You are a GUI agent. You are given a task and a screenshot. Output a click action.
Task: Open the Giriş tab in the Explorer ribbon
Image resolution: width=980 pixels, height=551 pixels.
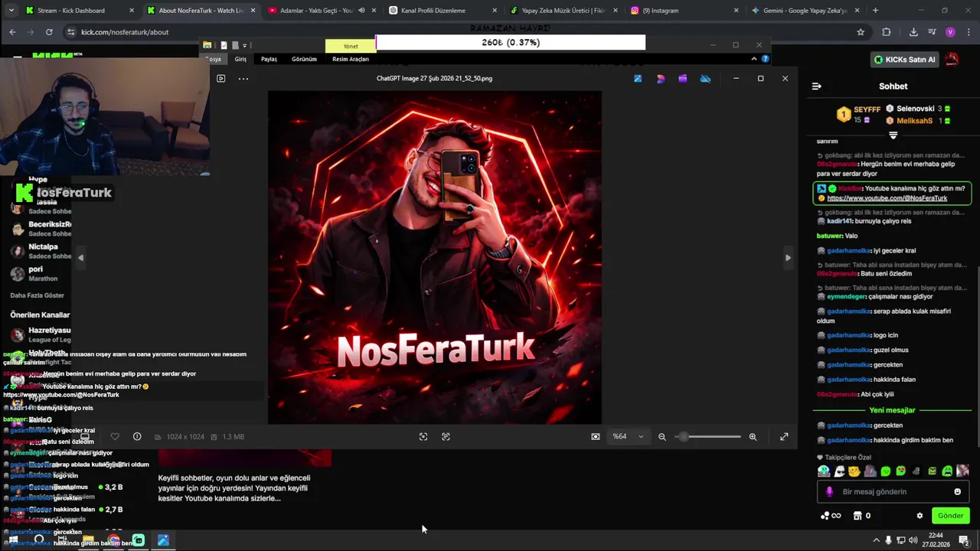[240, 59]
